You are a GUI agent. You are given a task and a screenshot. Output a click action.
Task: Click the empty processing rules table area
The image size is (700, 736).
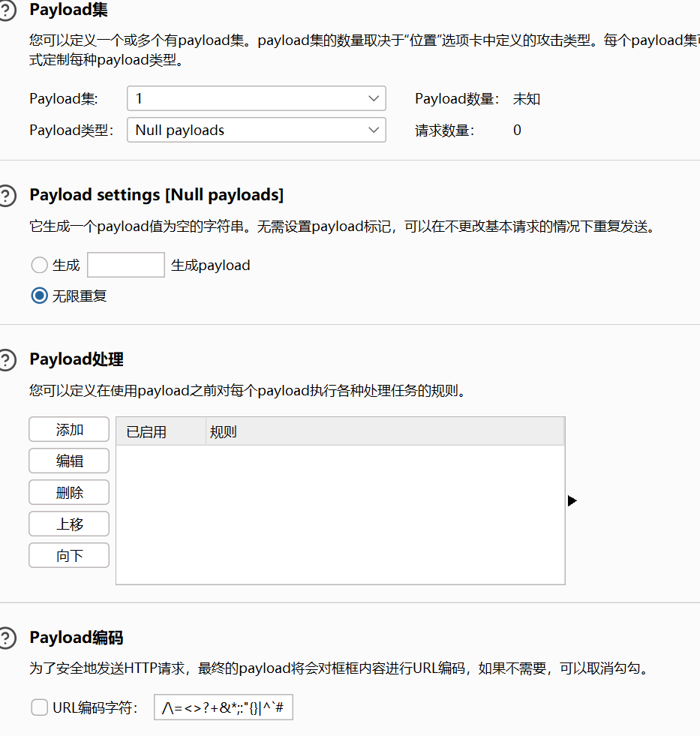340,514
